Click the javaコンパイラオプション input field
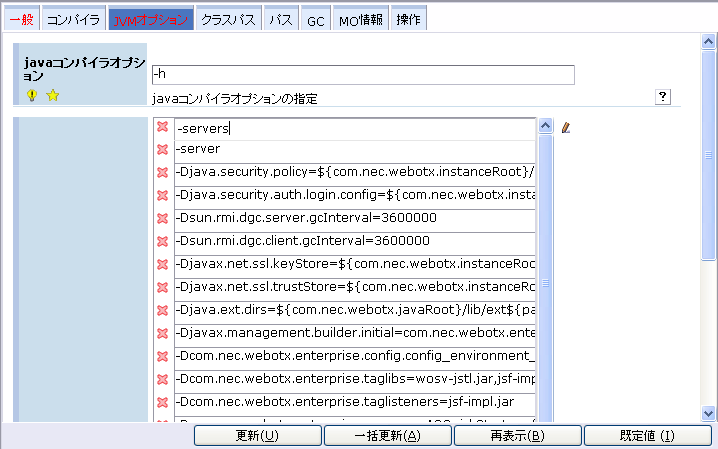The image size is (718, 449). coord(363,75)
